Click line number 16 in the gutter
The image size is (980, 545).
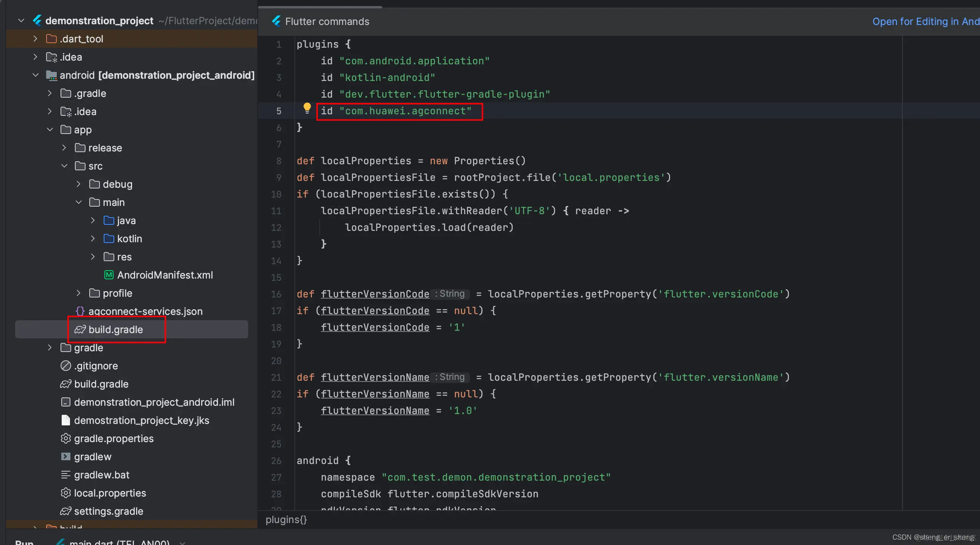[277, 294]
